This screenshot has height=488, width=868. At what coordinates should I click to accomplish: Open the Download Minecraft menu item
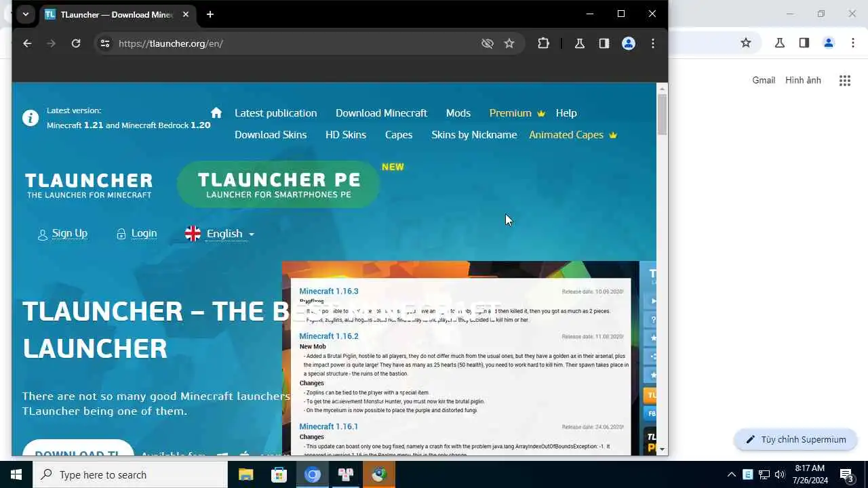tap(381, 113)
